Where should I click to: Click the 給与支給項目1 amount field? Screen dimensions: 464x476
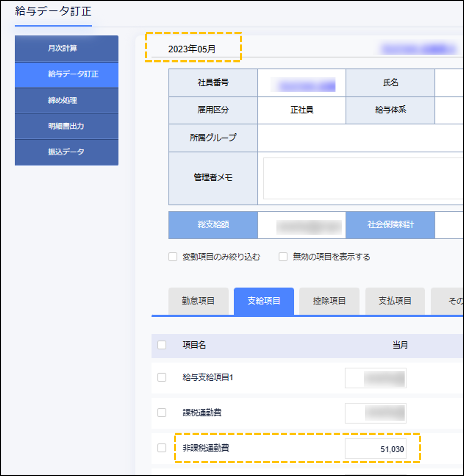pos(375,378)
